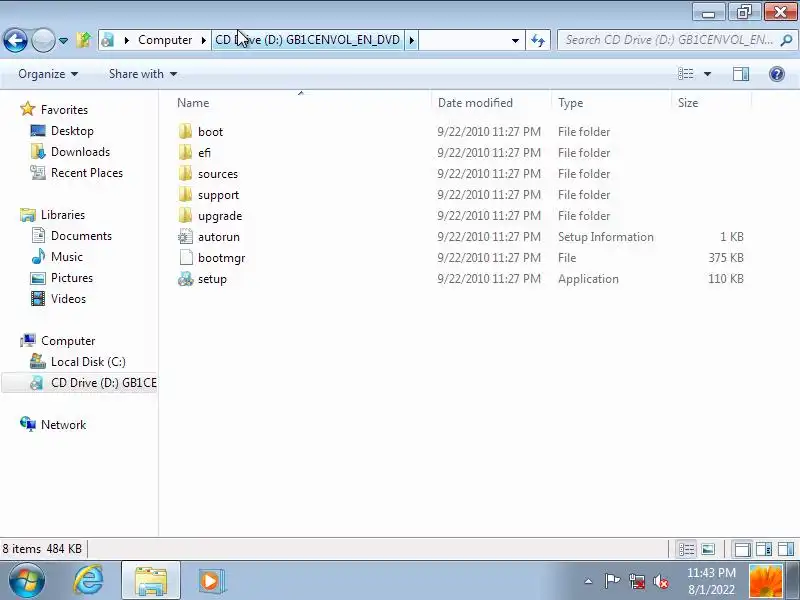Open the Music library
800x600 pixels.
pos(67,257)
